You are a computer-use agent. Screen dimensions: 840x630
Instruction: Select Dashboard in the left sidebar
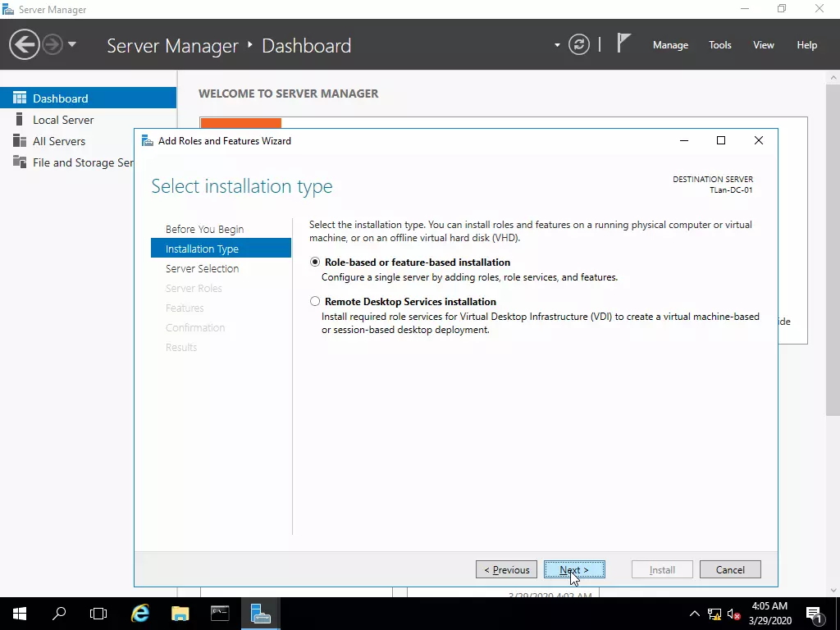pos(89,98)
